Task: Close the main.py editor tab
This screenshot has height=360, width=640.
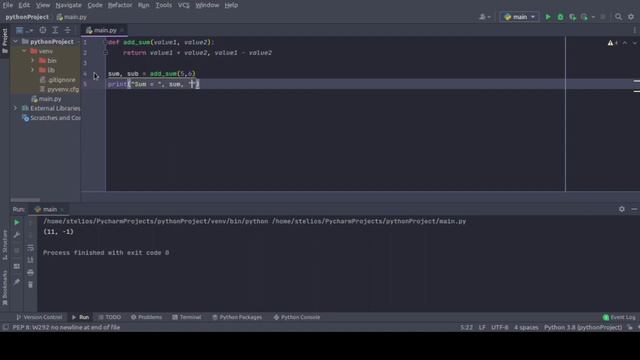Action: pyautogui.click(x=122, y=30)
